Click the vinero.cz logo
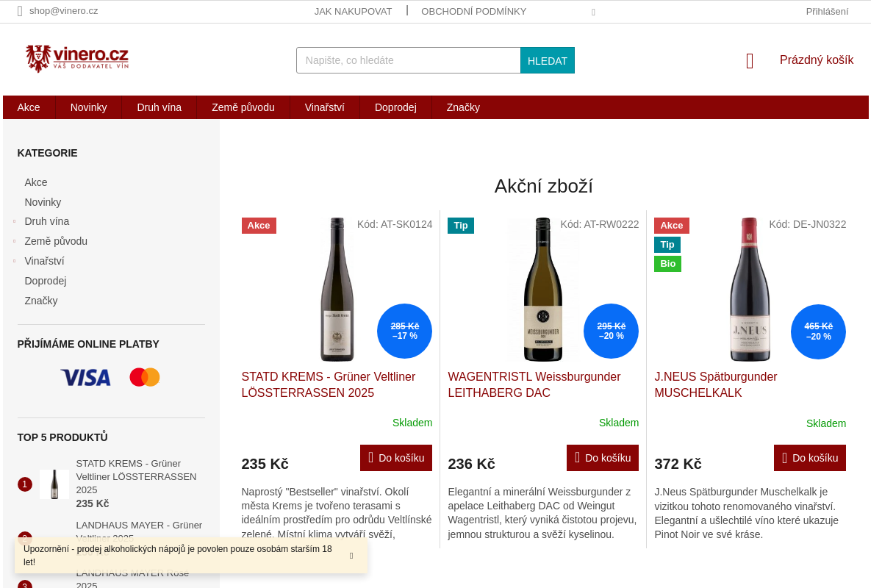Image resolution: width=882 pixels, height=588 pixels. tap(77, 59)
